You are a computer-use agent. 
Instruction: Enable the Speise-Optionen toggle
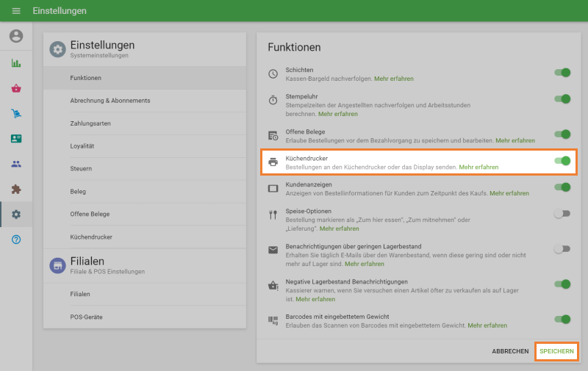[562, 214]
